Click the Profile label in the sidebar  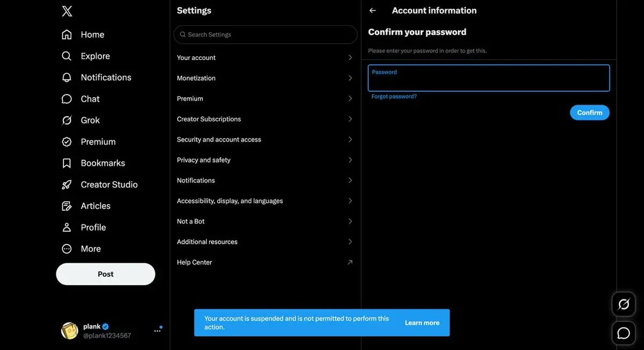(x=93, y=228)
